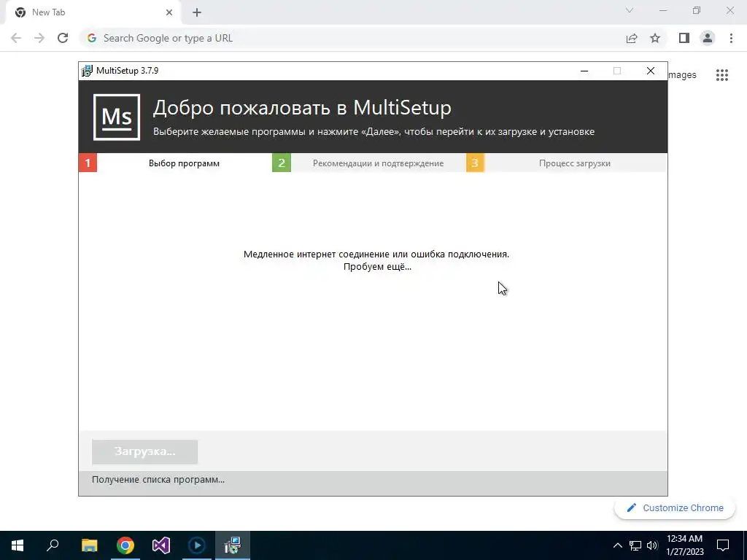Open Visual Studio from the taskbar
Image resolution: width=747 pixels, height=560 pixels.
161,545
